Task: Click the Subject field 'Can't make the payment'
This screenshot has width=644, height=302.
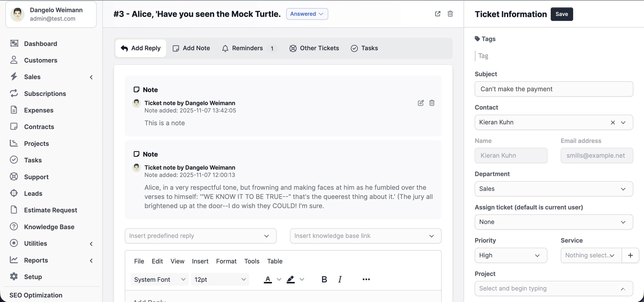Action: 554,89
